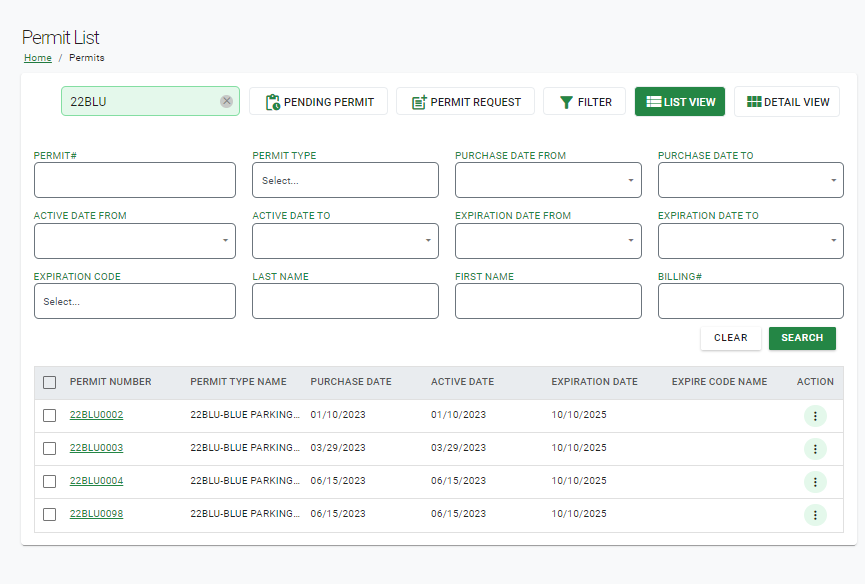Open the Permit Type select dropdown
Viewport: 865px width, 584px height.
point(345,180)
